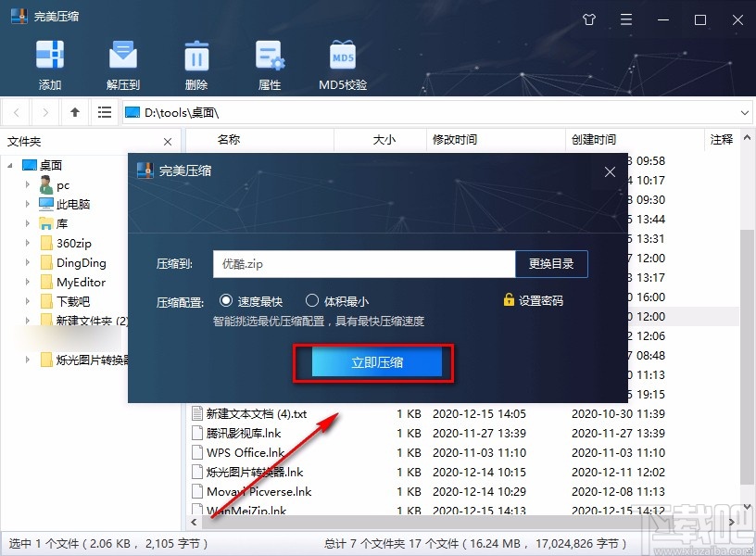Expand the 360zip tree node
This screenshot has width=756, height=556.
pos(28,243)
